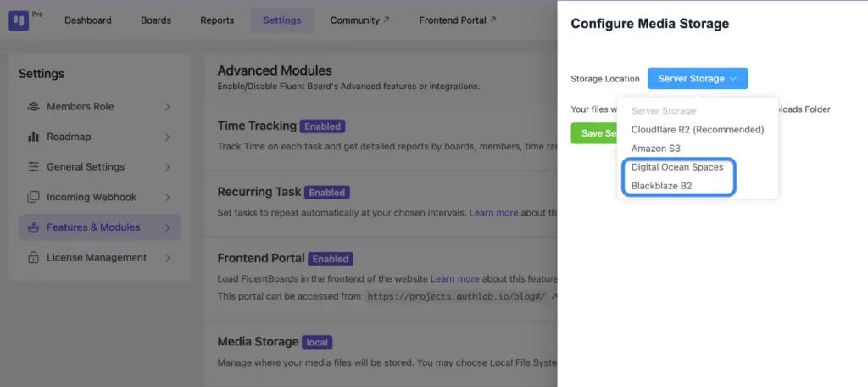868x387 pixels.
Task: Switch to the Boards tab
Action: coord(156,20)
